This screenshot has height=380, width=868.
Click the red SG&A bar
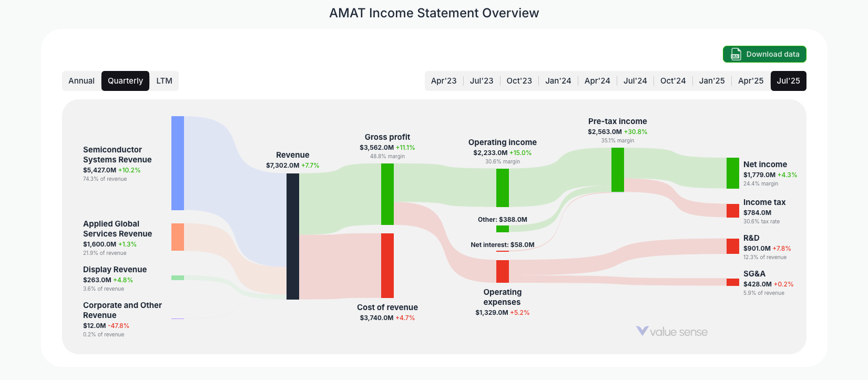pos(733,282)
